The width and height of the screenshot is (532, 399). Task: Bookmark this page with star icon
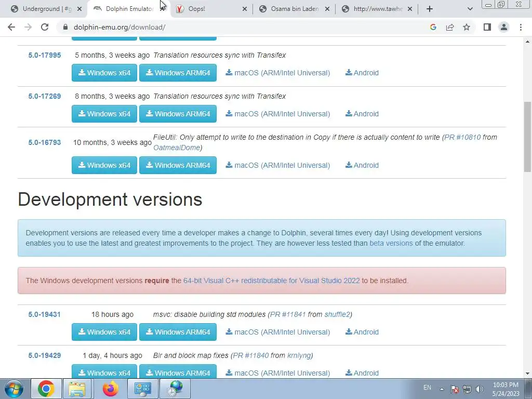pyautogui.click(x=467, y=27)
